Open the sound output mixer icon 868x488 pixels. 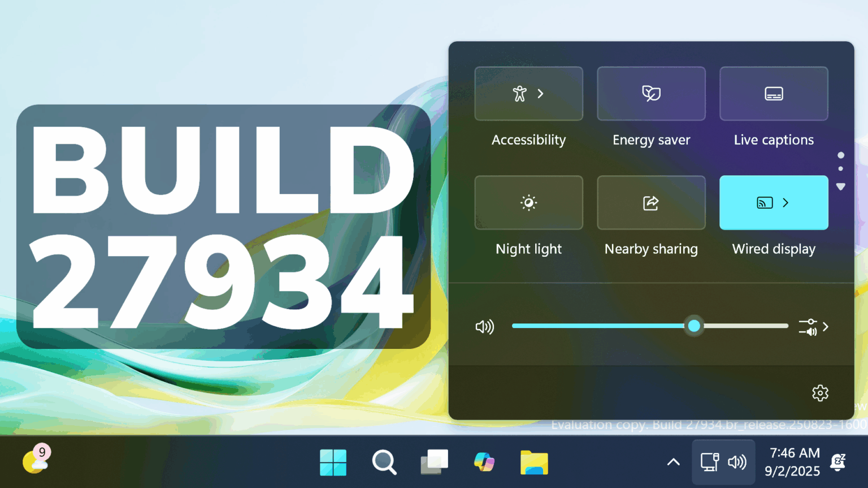pyautogui.click(x=808, y=327)
